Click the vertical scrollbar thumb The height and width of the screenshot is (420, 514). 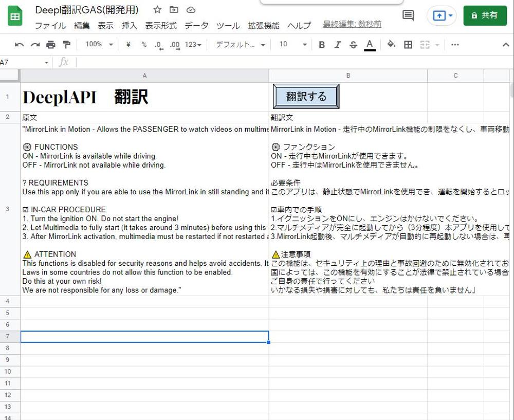coord(512,90)
